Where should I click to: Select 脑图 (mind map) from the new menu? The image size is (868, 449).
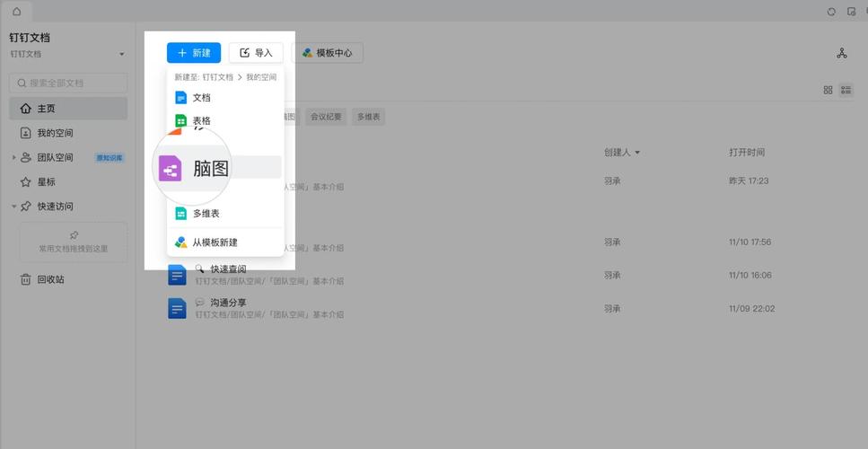coord(211,168)
